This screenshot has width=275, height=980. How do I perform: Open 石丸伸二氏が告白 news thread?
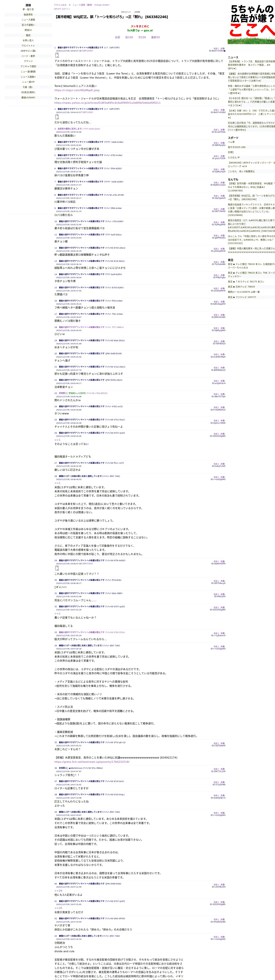coord(251,126)
